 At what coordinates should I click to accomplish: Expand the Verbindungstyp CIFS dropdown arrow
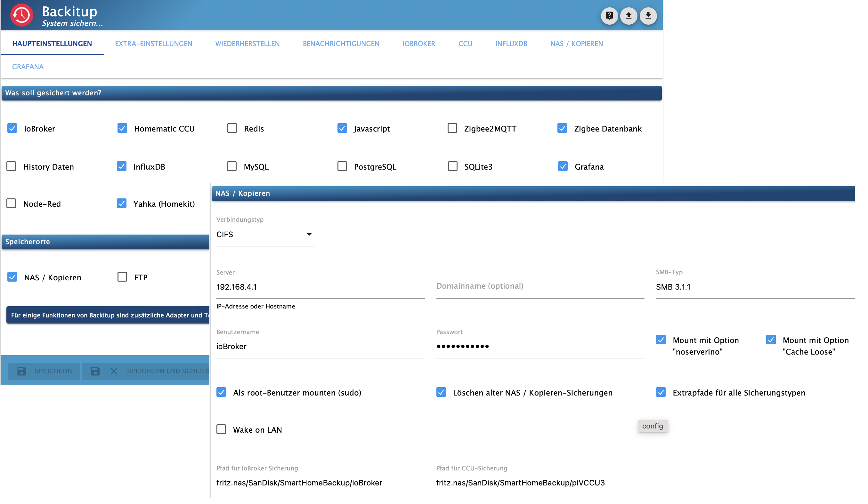pos(309,235)
